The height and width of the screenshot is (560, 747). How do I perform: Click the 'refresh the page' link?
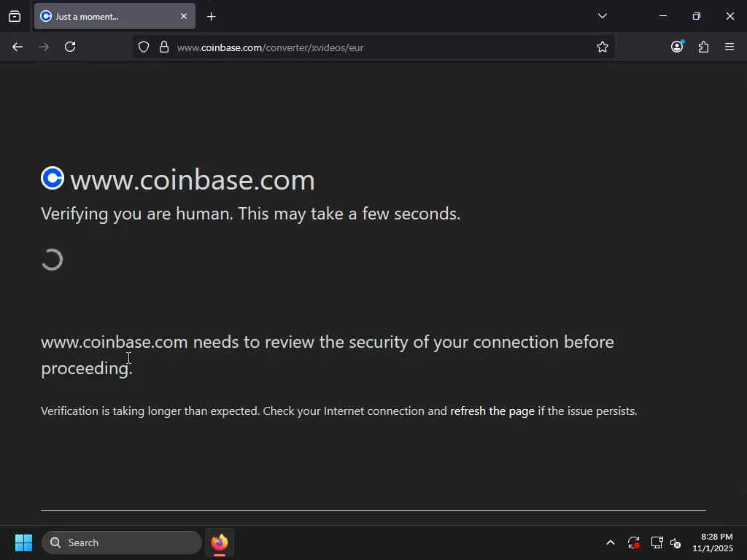click(x=492, y=411)
